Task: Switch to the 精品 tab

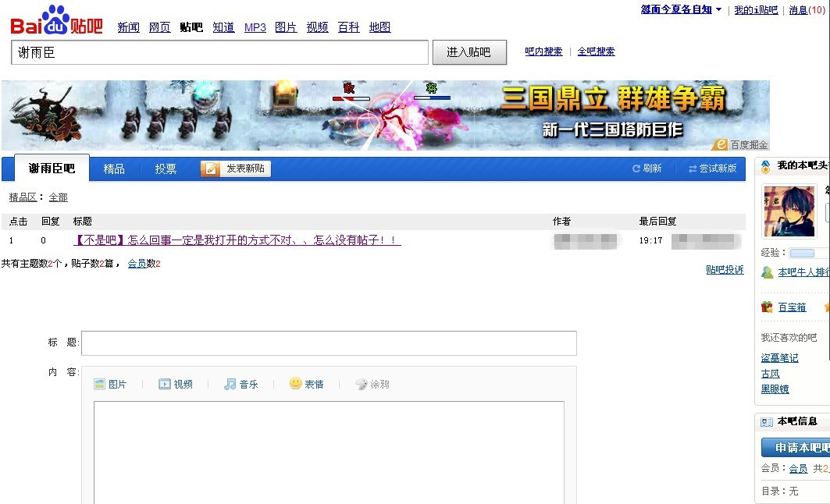Action: [x=114, y=169]
